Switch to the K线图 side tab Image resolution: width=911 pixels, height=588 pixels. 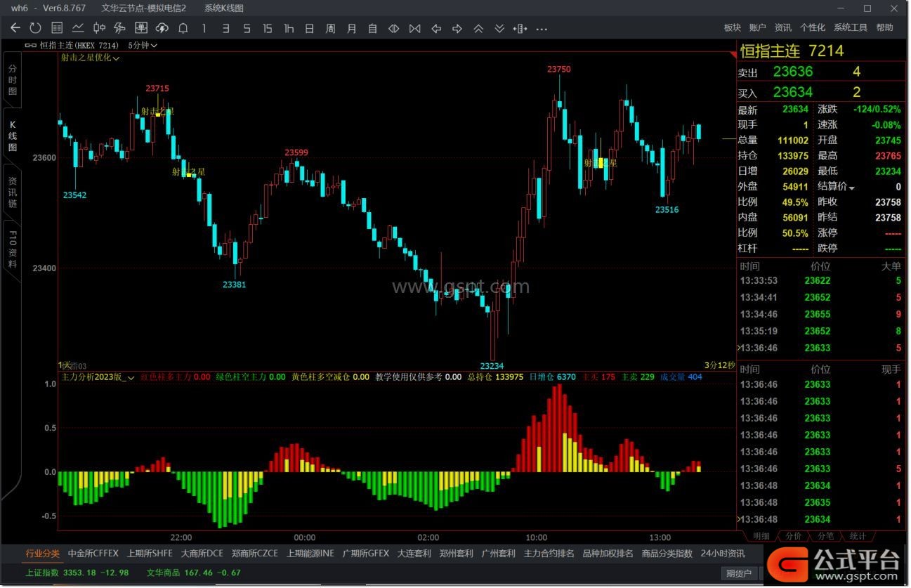(13, 136)
